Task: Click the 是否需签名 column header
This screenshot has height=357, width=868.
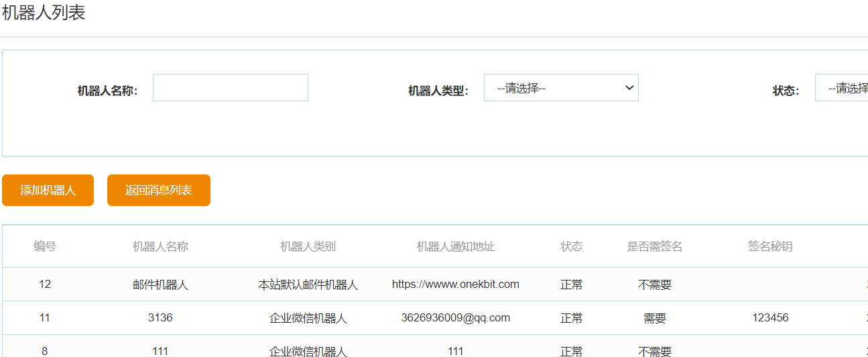Action: [x=654, y=246]
